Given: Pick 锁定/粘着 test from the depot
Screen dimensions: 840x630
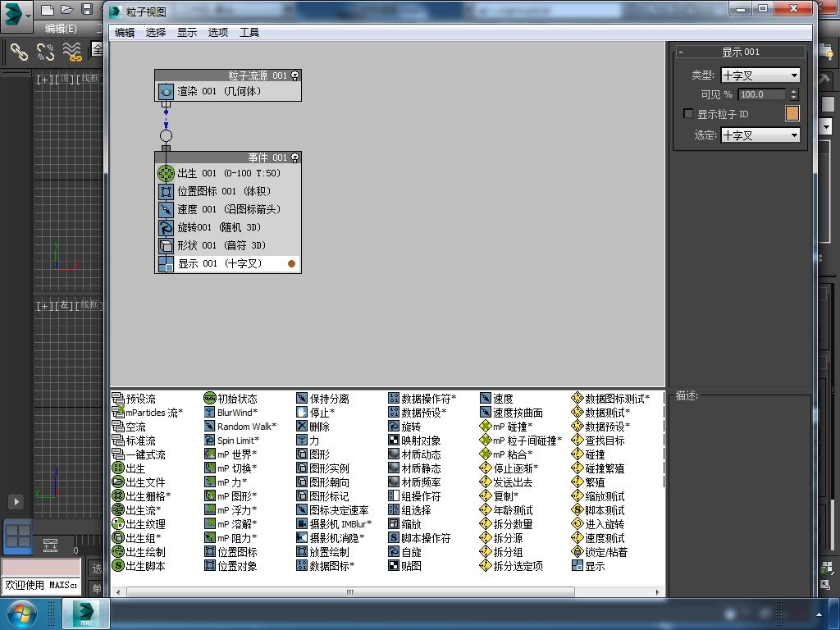Looking at the screenshot, I should click(x=600, y=552).
